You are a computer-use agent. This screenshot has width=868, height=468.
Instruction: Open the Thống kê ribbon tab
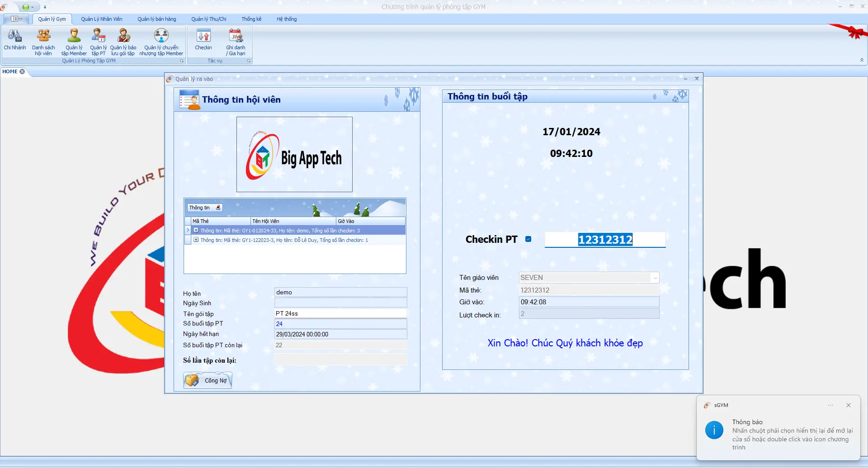point(251,19)
